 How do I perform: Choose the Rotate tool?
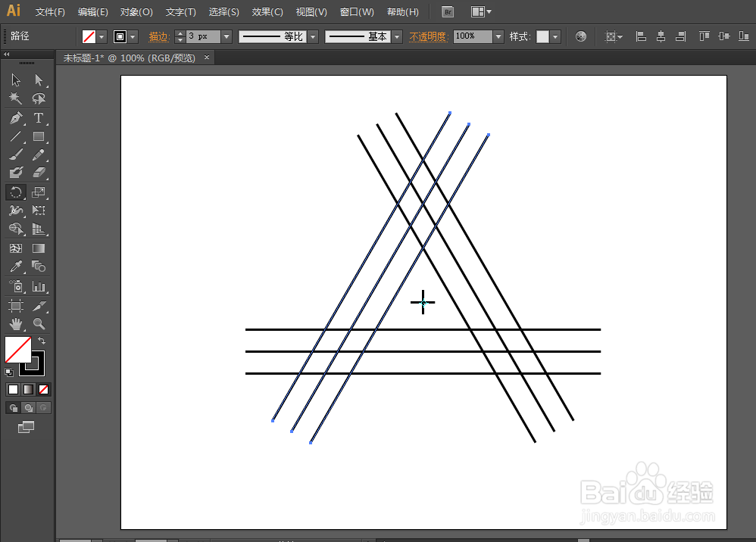15,192
